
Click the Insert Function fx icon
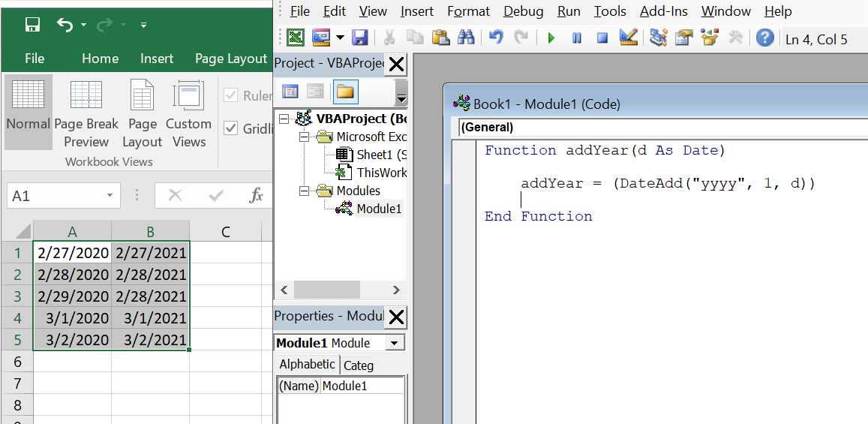(256, 195)
